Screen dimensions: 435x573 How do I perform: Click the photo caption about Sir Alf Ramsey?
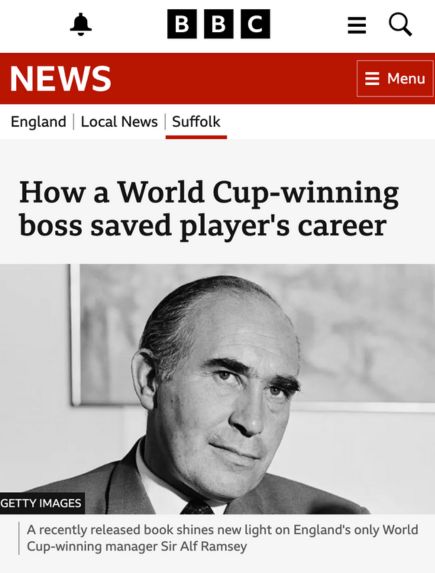(222, 538)
